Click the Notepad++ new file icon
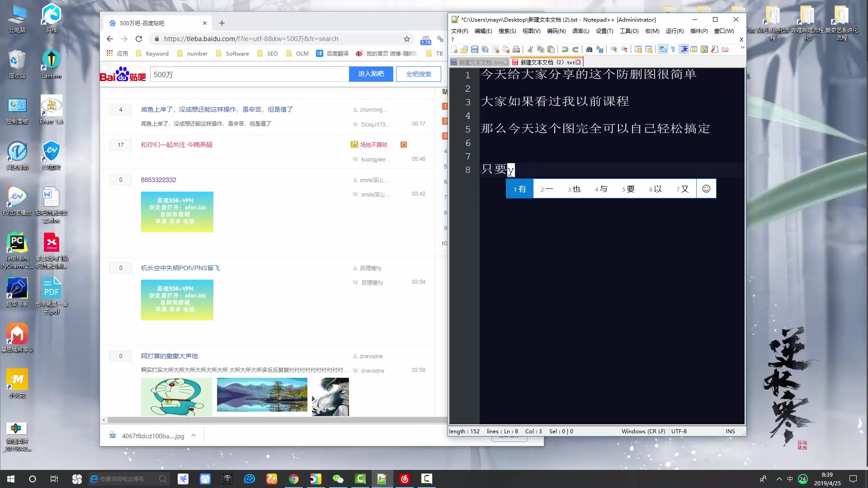Viewport: 868px width, 488px height. [454, 49]
